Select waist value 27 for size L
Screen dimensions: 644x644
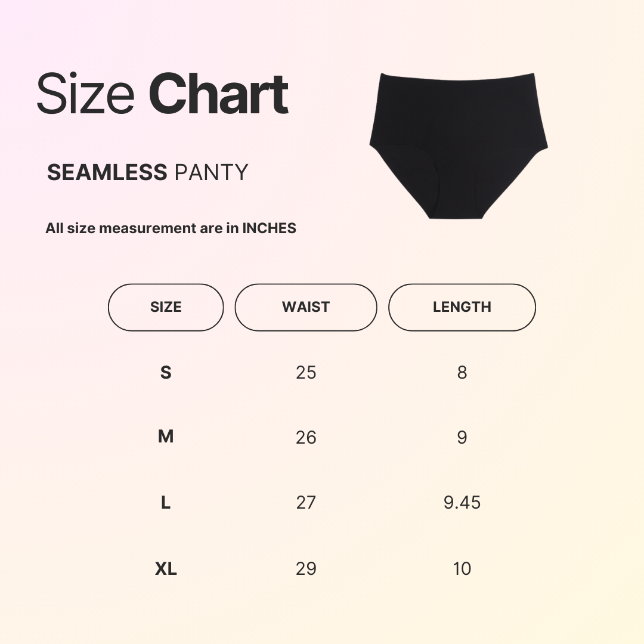306,503
